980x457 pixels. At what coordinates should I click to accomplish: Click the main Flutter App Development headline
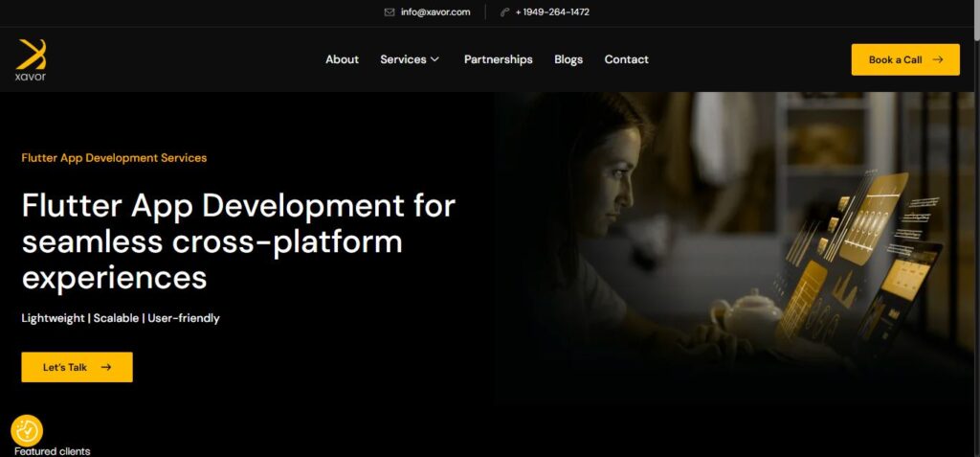tap(238, 241)
